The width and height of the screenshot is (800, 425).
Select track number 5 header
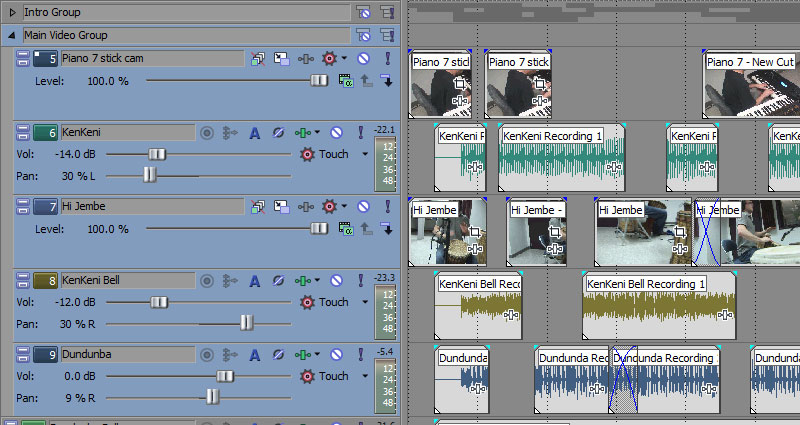pyautogui.click(x=45, y=59)
